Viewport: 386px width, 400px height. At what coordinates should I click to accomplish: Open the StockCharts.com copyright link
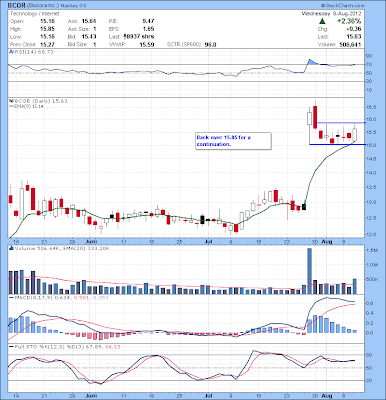click(343, 6)
